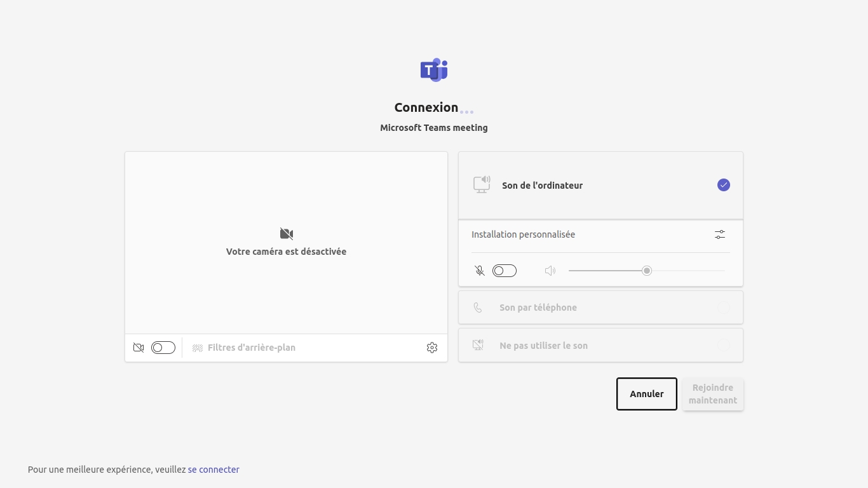
Task: Click Rejoindre maintenant button
Action: [x=713, y=394]
